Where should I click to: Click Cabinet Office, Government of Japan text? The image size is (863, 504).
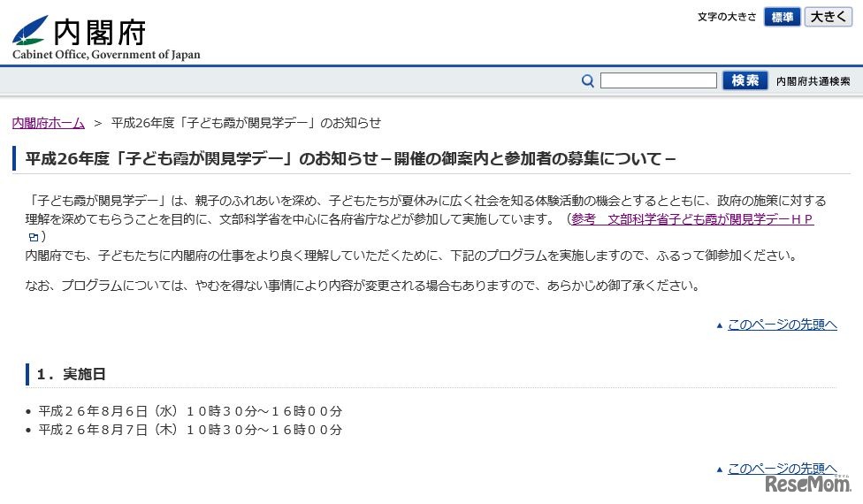click(106, 55)
